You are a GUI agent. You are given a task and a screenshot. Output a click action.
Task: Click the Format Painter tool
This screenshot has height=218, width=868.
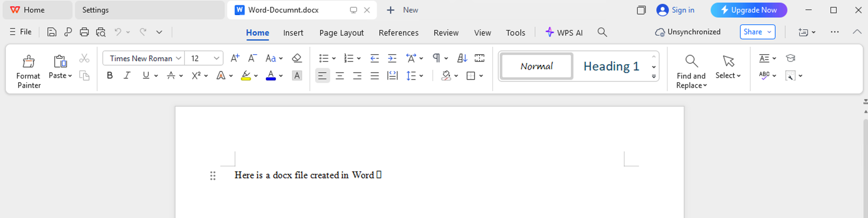tap(29, 71)
